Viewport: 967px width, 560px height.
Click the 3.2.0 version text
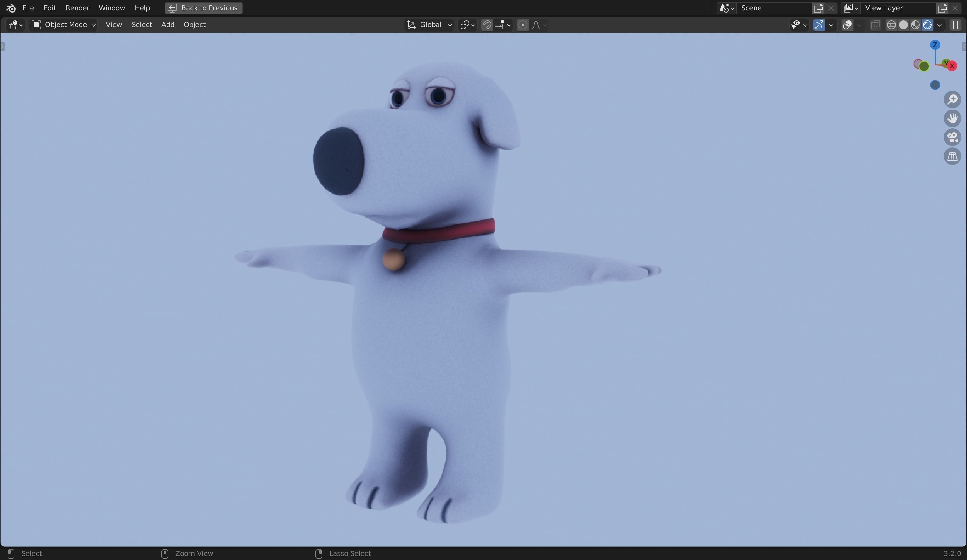click(x=952, y=553)
